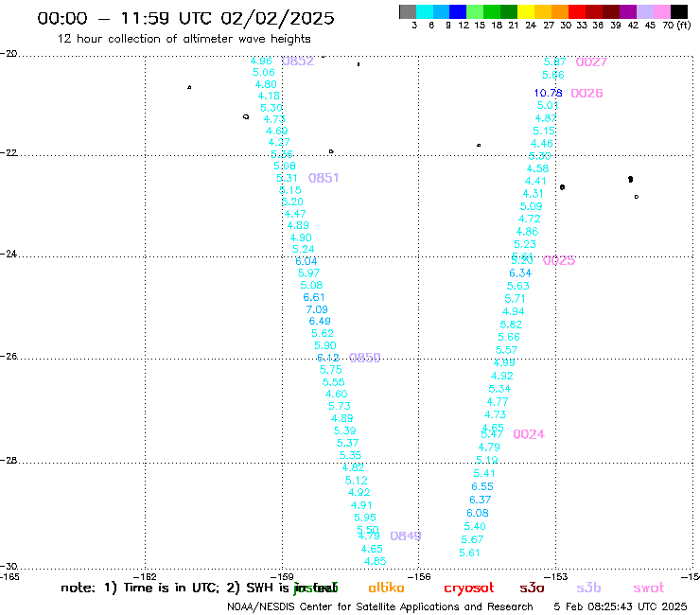Click the bright red swatch in the legend
The image size is (700, 615).
tap(577, 11)
